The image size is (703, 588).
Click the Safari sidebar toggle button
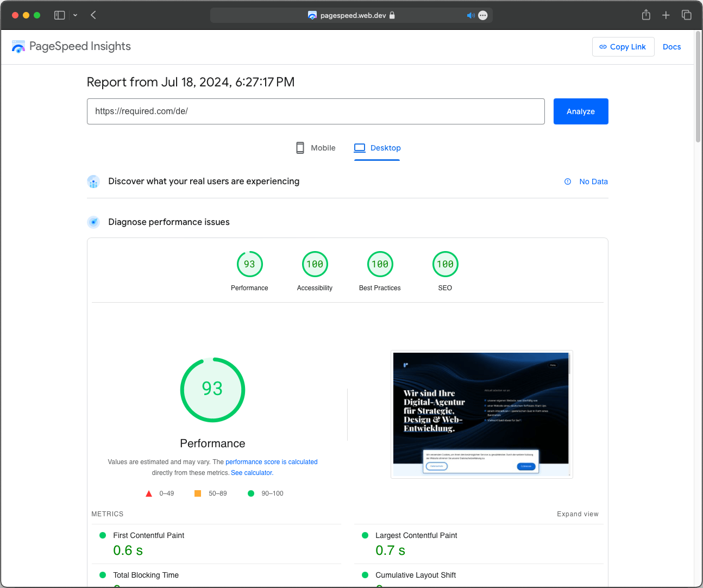coord(59,15)
